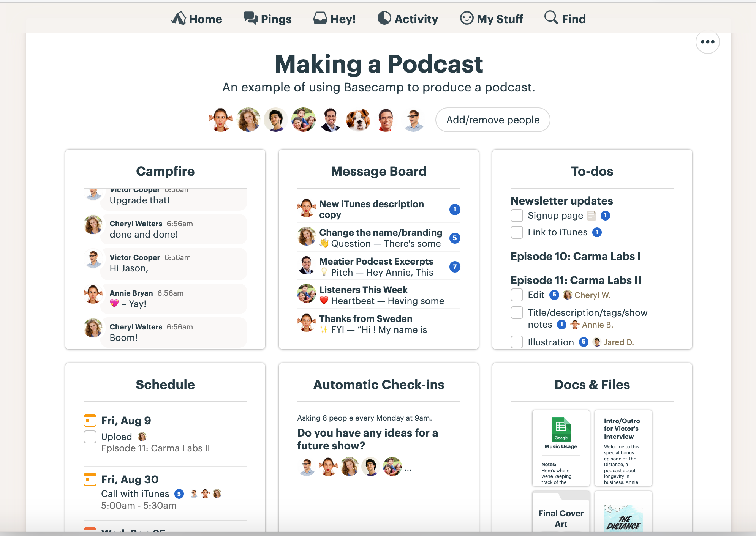Check the Edit to-do
Screen dimensions: 756x536
(517, 295)
